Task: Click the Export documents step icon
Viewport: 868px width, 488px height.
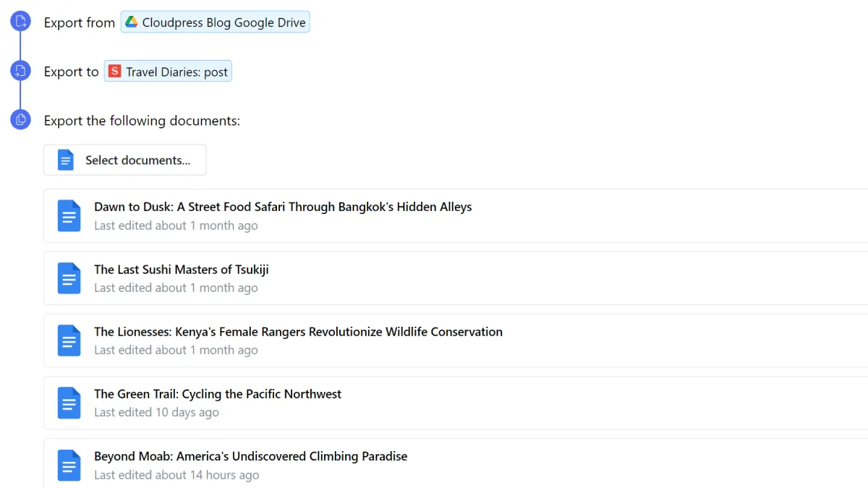Action: coord(20,119)
